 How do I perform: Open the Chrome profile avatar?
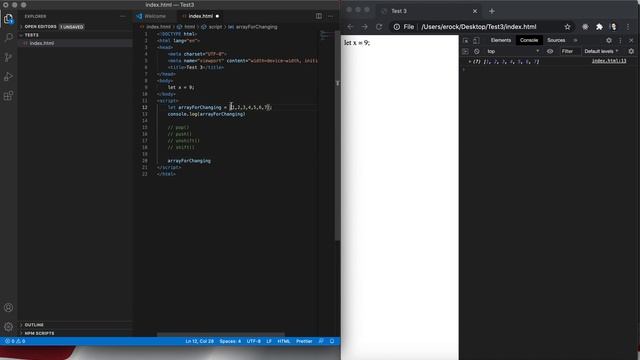[x=613, y=27]
